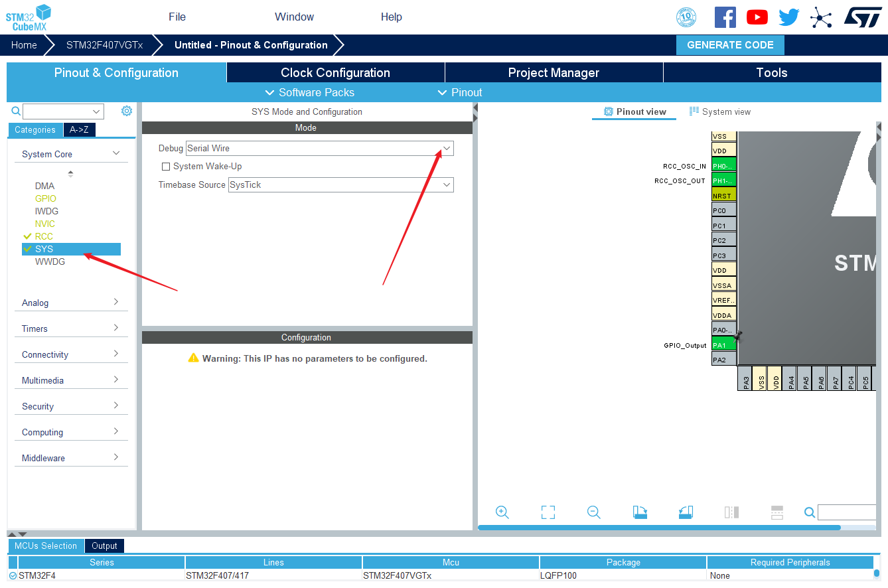
Task: Click the pinout horizontal scrollbar
Action: pos(659,528)
